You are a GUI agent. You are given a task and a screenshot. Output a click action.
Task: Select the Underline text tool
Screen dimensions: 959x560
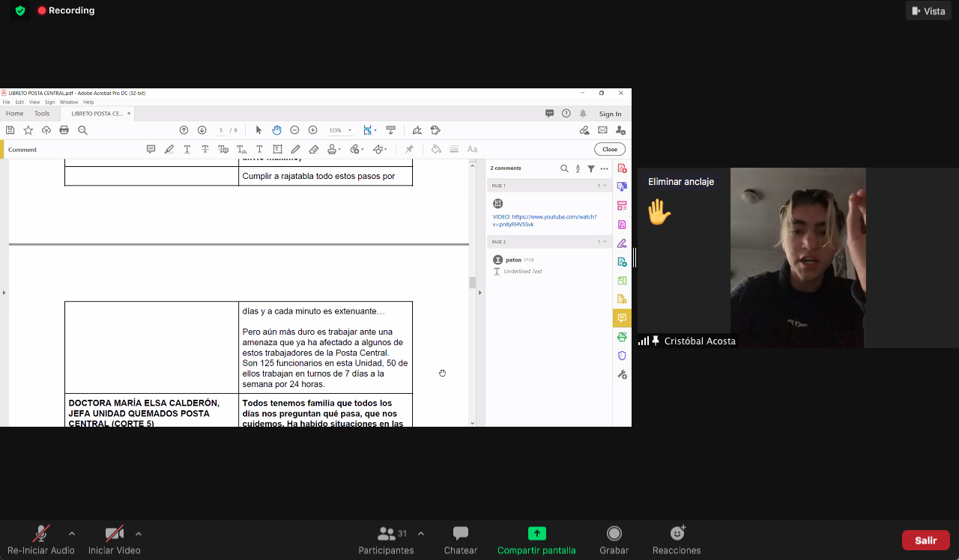[187, 149]
